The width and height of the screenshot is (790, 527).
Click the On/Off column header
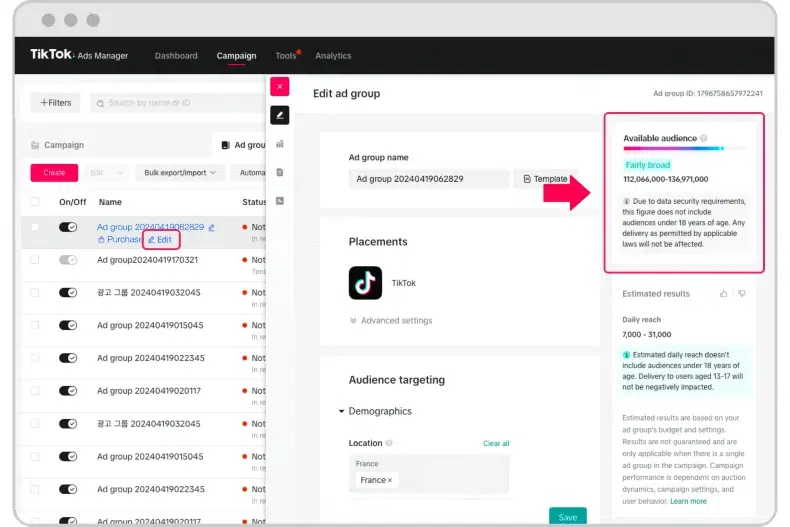click(73, 202)
